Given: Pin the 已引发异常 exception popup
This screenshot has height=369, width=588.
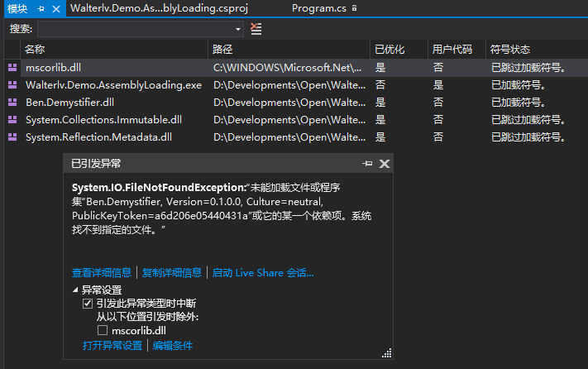Looking at the screenshot, I should (x=367, y=164).
